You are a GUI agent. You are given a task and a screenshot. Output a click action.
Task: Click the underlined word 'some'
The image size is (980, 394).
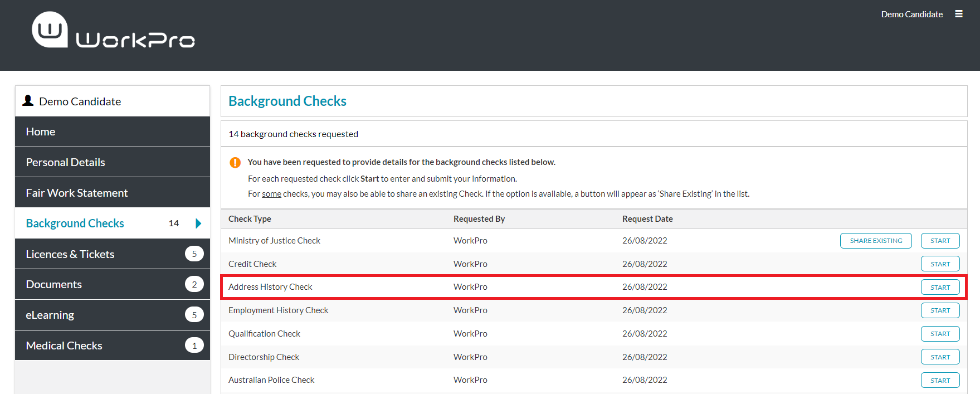pos(272,194)
